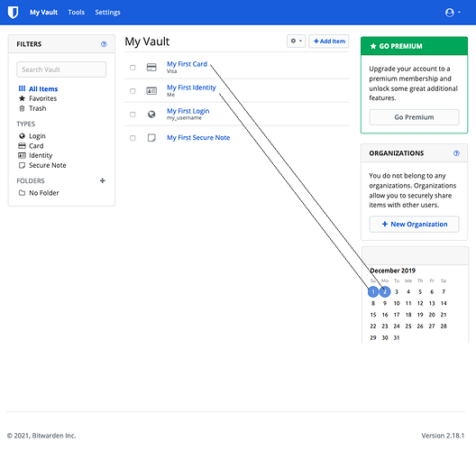This screenshot has width=476, height=451.
Task: Open the My First Login item
Action: (x=188, y=111)
